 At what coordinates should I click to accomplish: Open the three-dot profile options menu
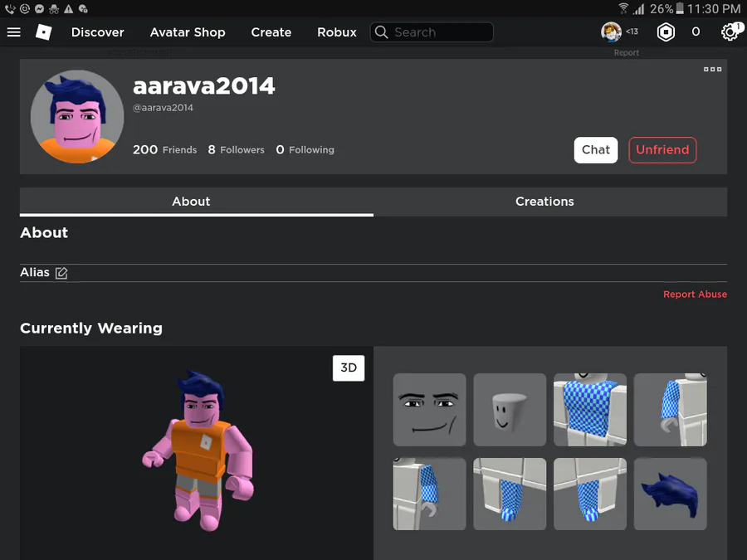click(x=712, y=69)
